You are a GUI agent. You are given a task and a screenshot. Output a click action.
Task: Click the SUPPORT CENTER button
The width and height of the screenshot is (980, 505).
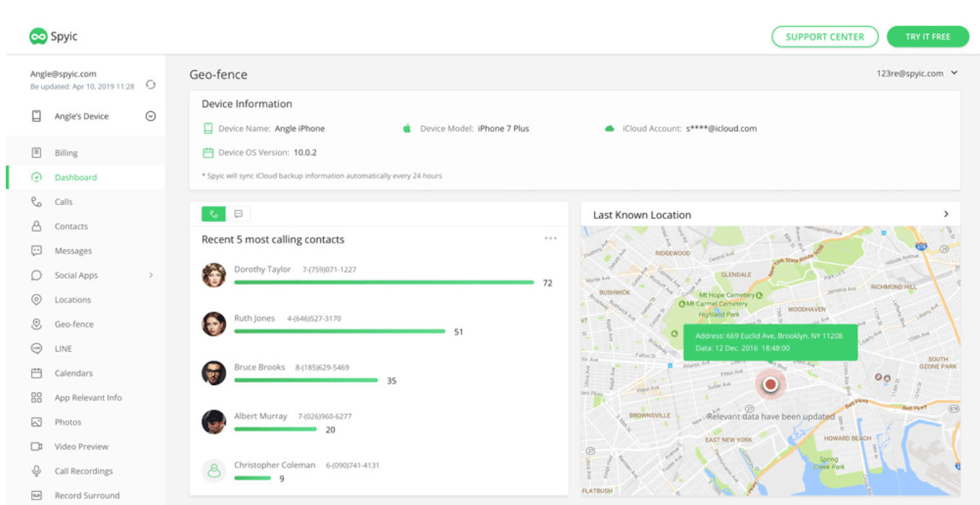coord(825,37)
